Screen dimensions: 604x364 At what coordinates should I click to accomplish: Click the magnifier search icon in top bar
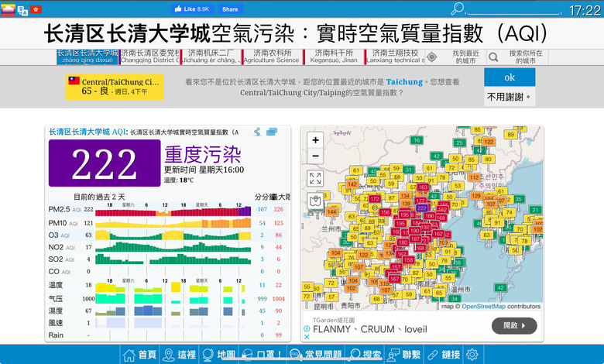[457, 9]
